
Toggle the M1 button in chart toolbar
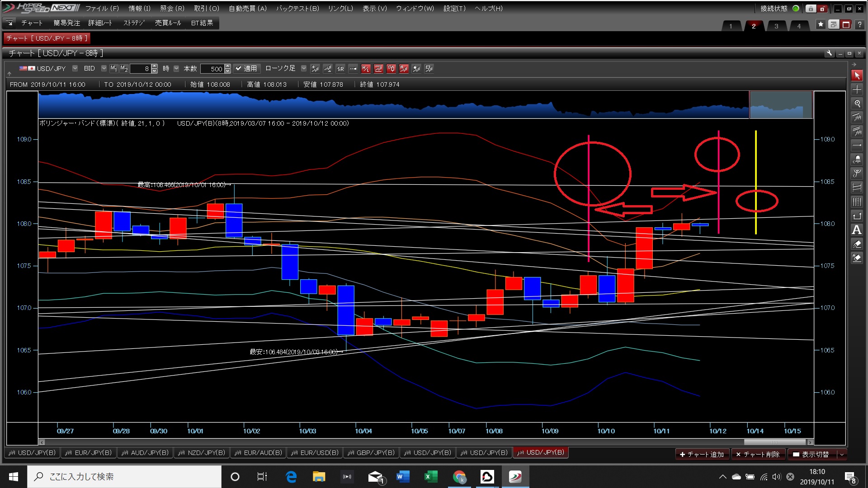[x=113, y=69]
